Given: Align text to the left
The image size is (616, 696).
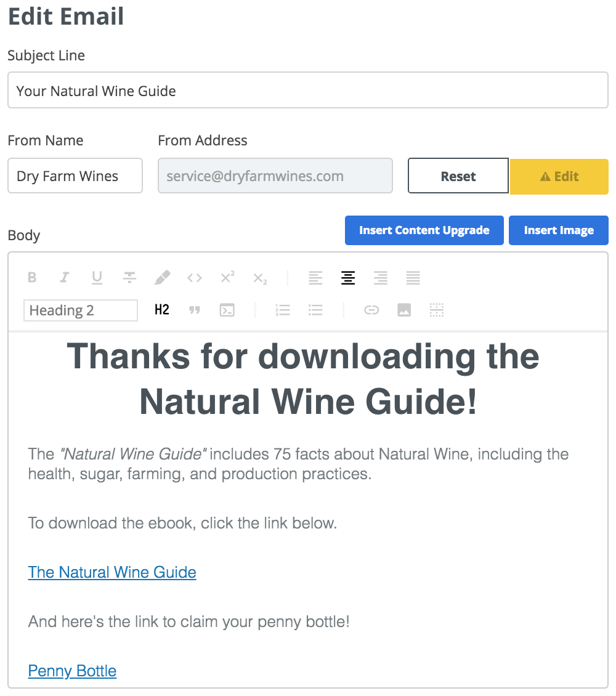Looking at the screenshot, I should coord(315,278).
